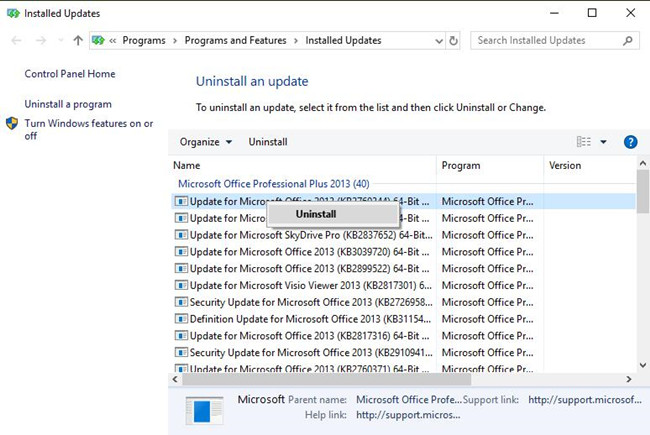Click the search magnifier icon

628,41
